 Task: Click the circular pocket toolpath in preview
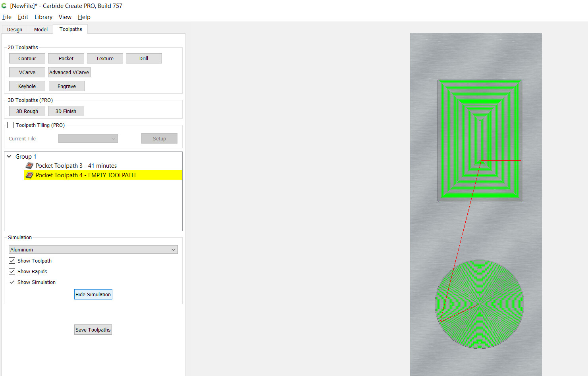pyautogui.click(x=479, y=304)
